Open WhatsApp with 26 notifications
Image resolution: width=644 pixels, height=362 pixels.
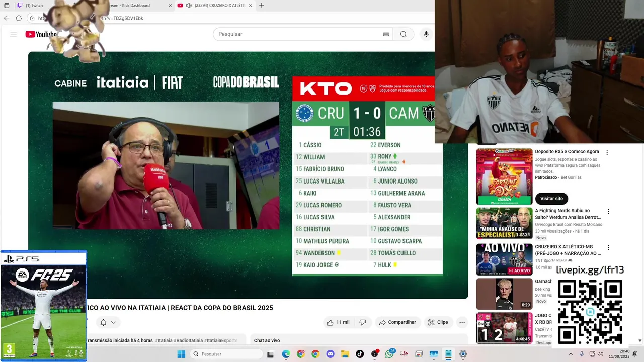pos(389,354)
